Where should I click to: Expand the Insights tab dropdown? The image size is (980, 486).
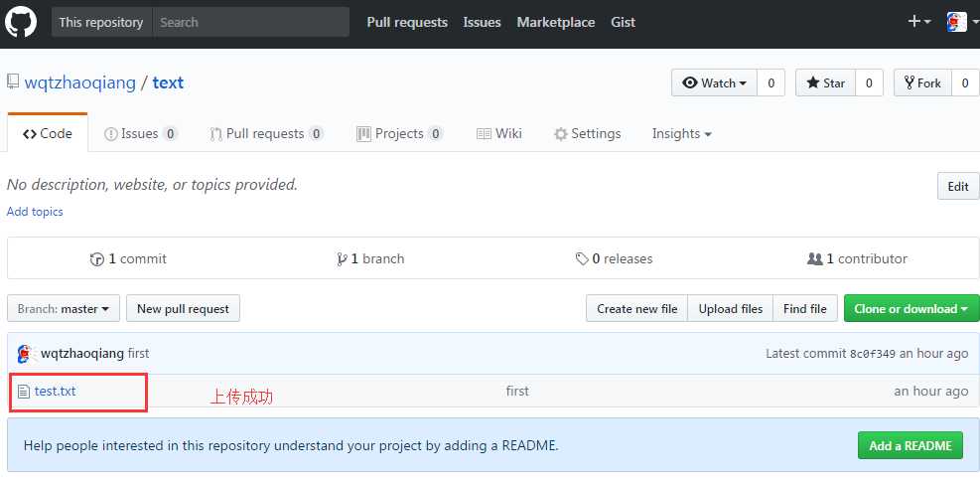click(682, 133)
